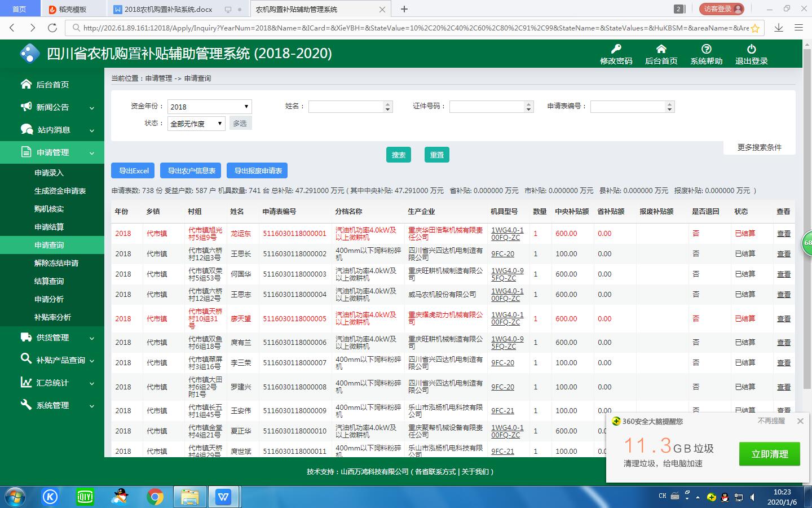Reload the page with the refresh icon
Viewport: 812px width, 508px height.
click(x=52, y=28)
